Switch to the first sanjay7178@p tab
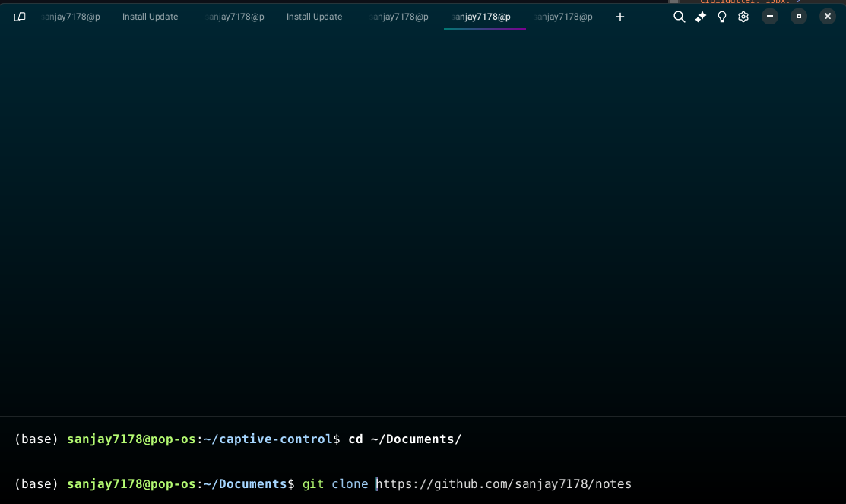Viewport: 846px width, 504px height. (71, 17)
